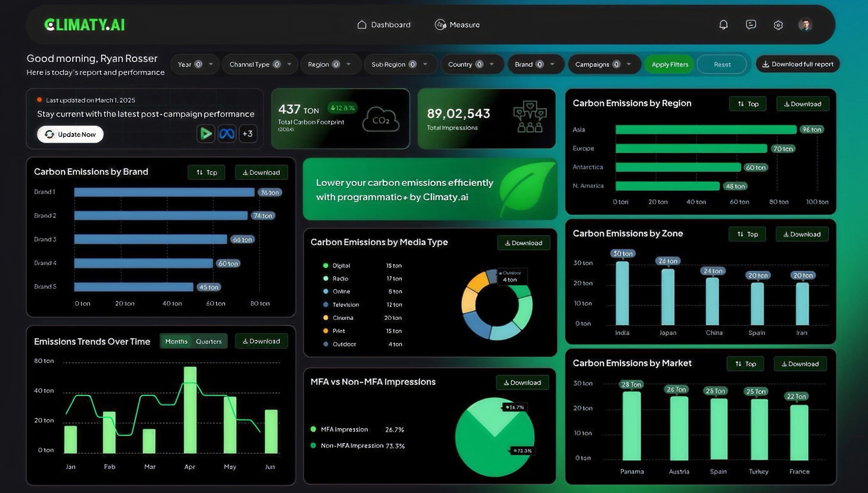Viewport: 868px width, 493px height.
Task: Open the settings gear icon
Action: tap(778, 25)
